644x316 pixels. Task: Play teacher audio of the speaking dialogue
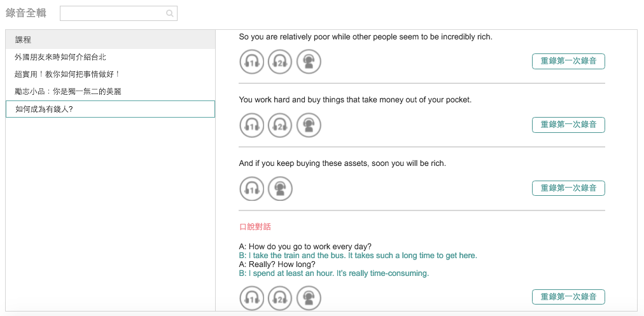(309, 298)
